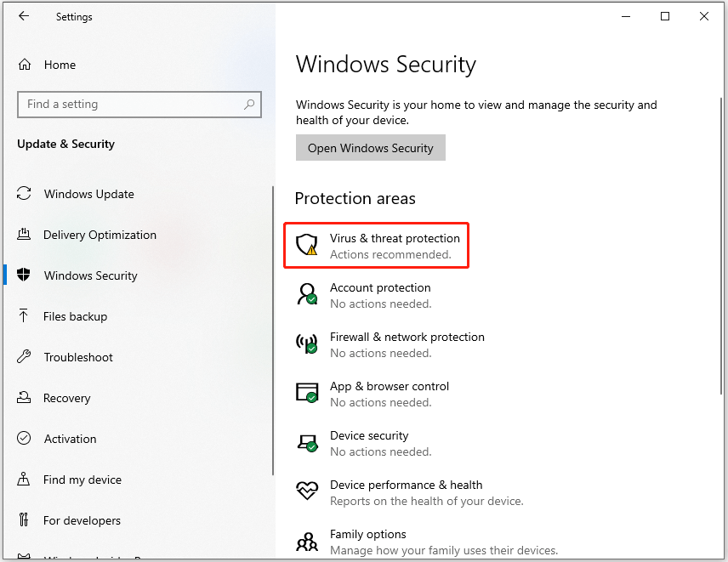Click the back arrow icon in Settings
728x562 pixels.
coord(24,16)
